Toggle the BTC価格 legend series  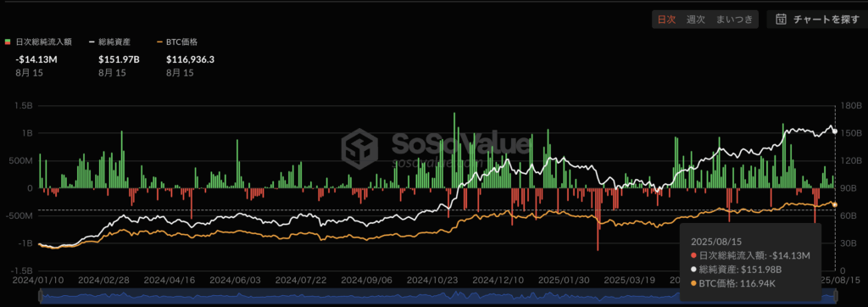pos(178,42)
